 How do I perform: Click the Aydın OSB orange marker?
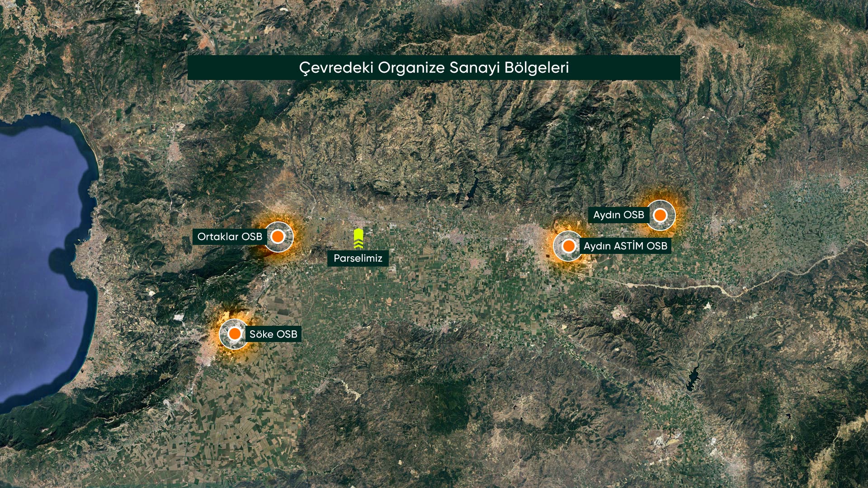coord(660,215)
